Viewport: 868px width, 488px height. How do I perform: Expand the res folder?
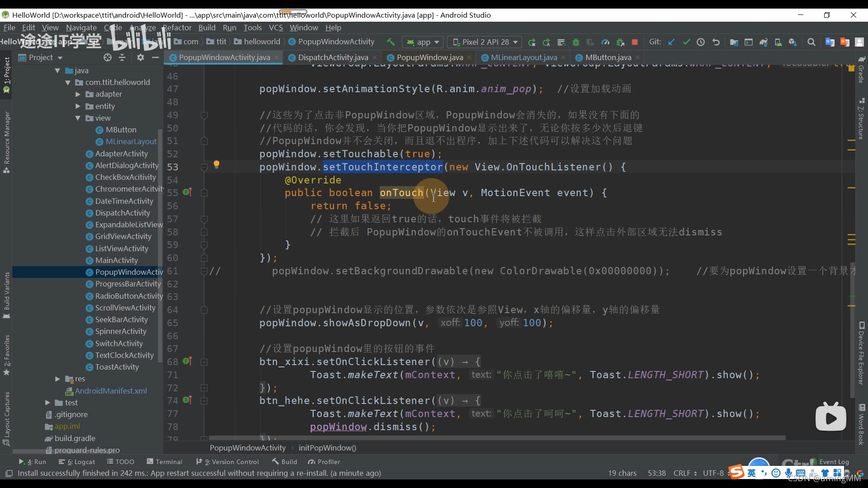point(57,379)
